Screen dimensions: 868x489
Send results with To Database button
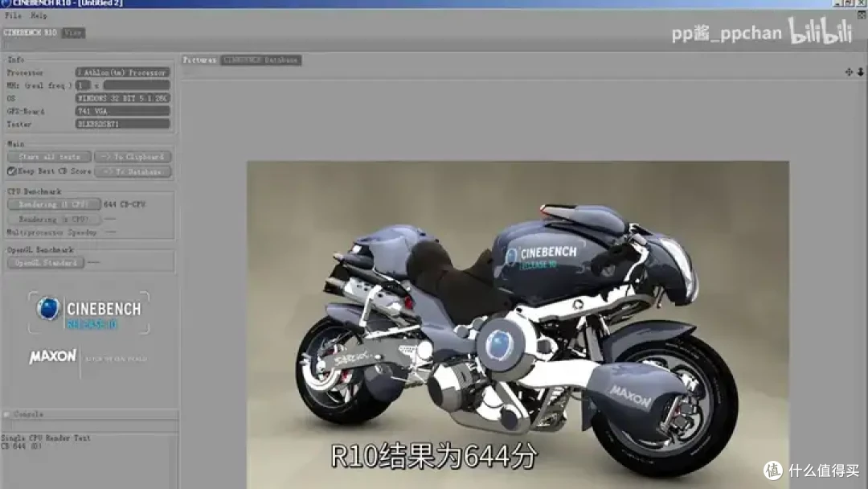(x=133, y=171)
